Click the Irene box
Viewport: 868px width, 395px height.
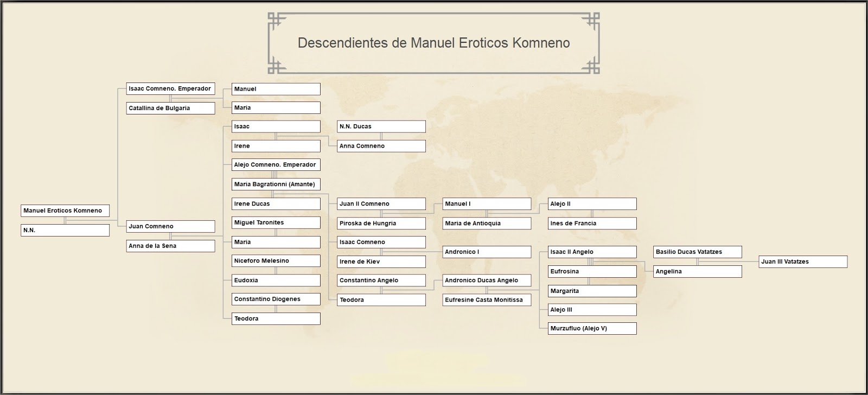pos(276,146)
